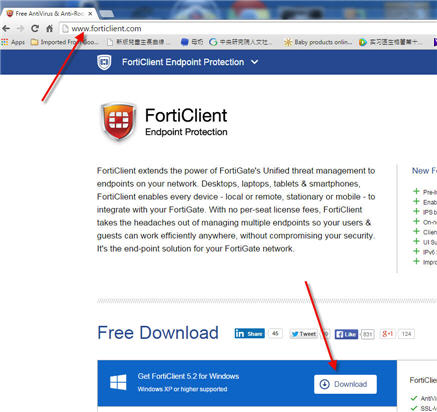
Task: Open the Baby products online bookmark
Action: coord(318,42)
